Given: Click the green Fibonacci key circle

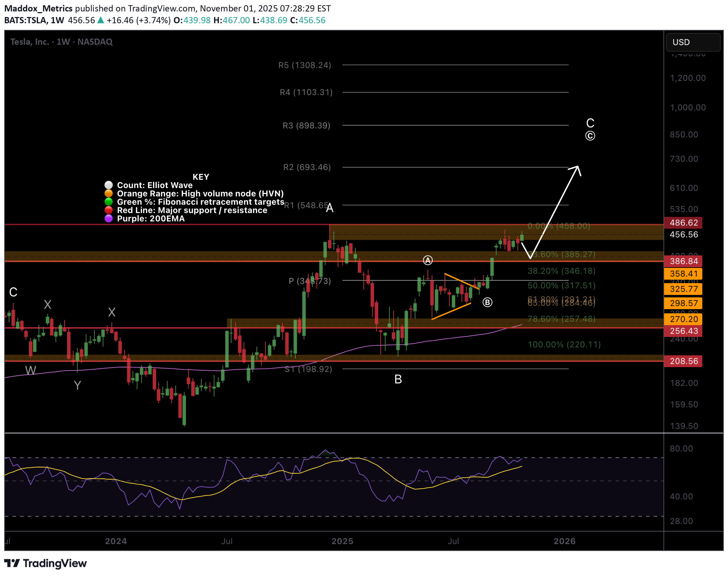Looking at the screenshot, I should tap(109, 202).
